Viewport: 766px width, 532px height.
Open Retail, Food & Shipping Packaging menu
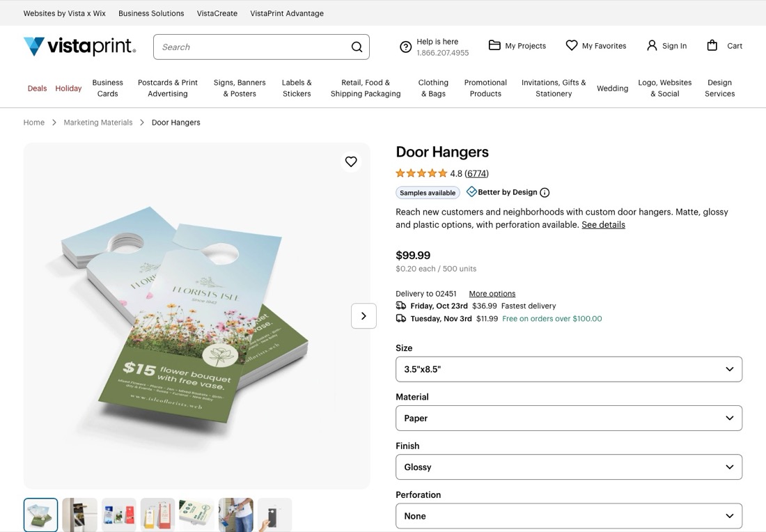point(366,88)
